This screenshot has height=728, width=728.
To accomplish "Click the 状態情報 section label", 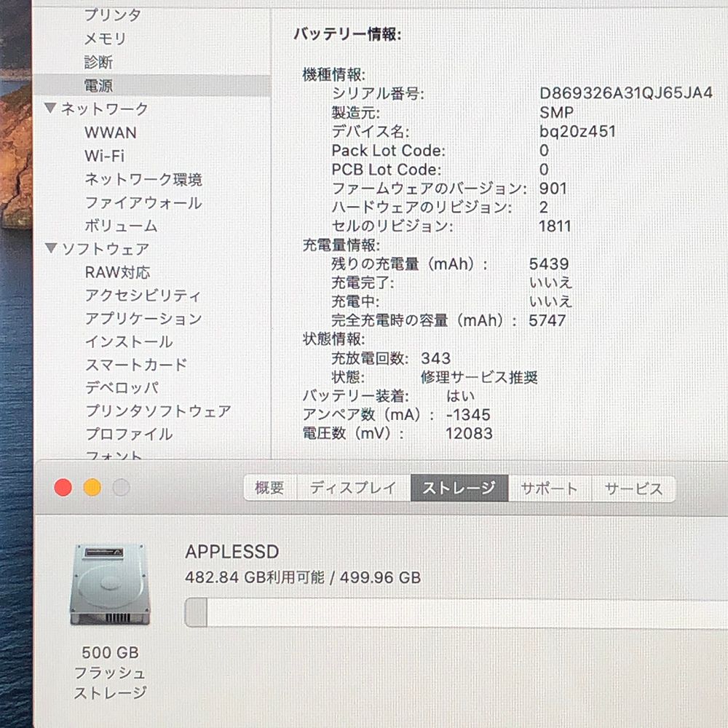I will (333, 339).
